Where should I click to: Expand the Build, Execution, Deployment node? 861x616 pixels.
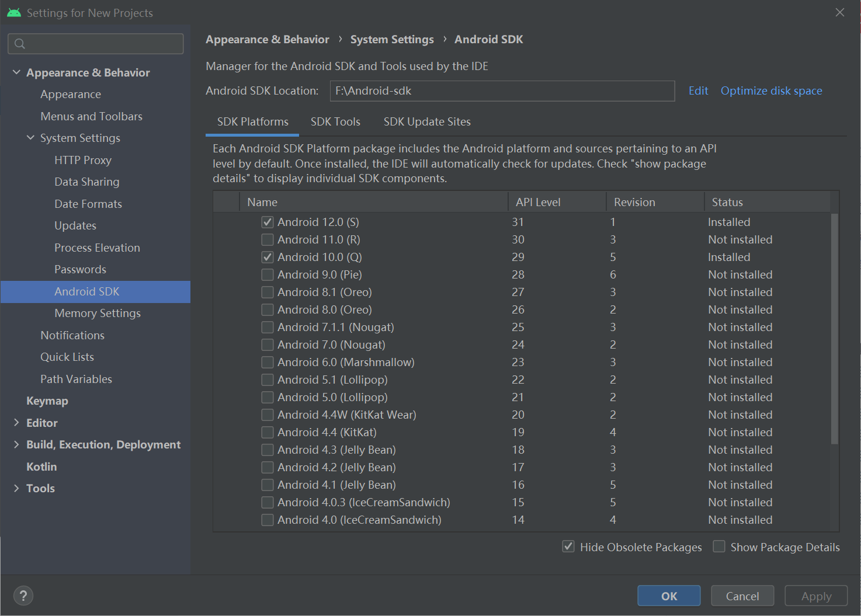click(16, 444)
